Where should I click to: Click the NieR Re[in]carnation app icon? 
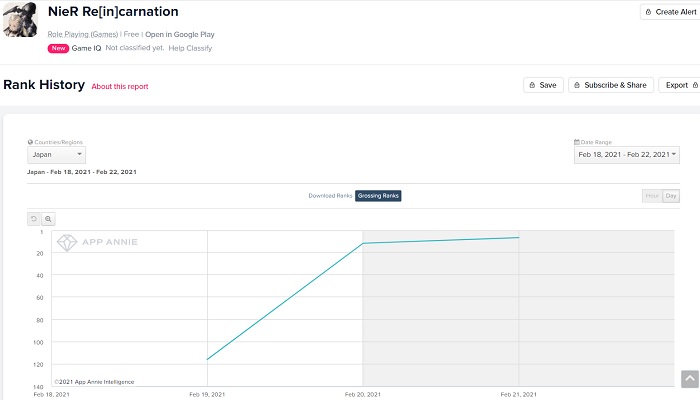pos(21,19)
